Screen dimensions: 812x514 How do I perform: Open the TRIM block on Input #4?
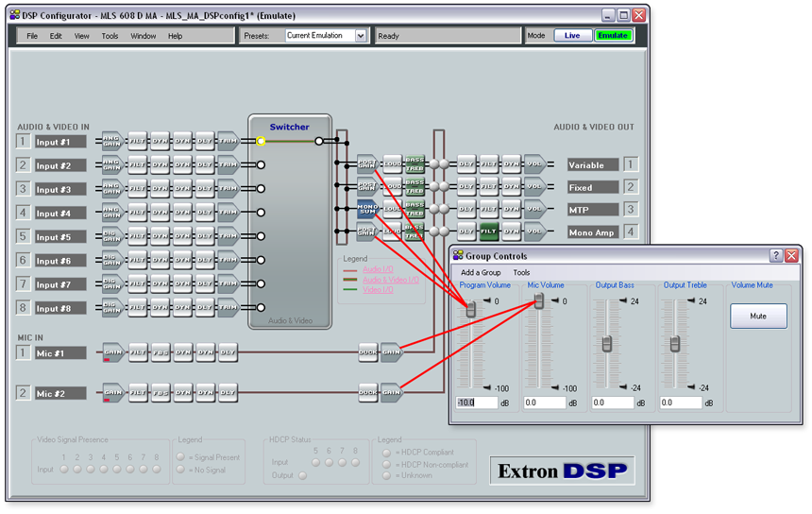(228, 213)
